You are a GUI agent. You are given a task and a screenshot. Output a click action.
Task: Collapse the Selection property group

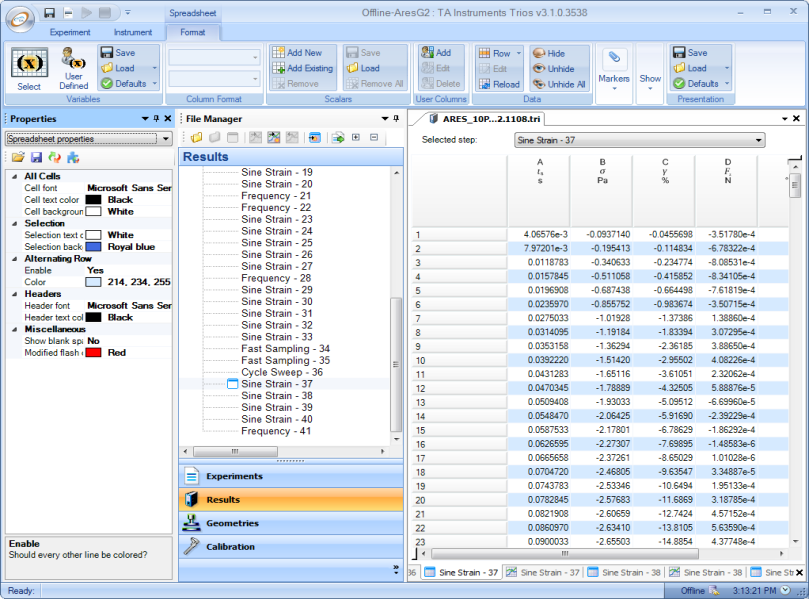coord(14,223)
